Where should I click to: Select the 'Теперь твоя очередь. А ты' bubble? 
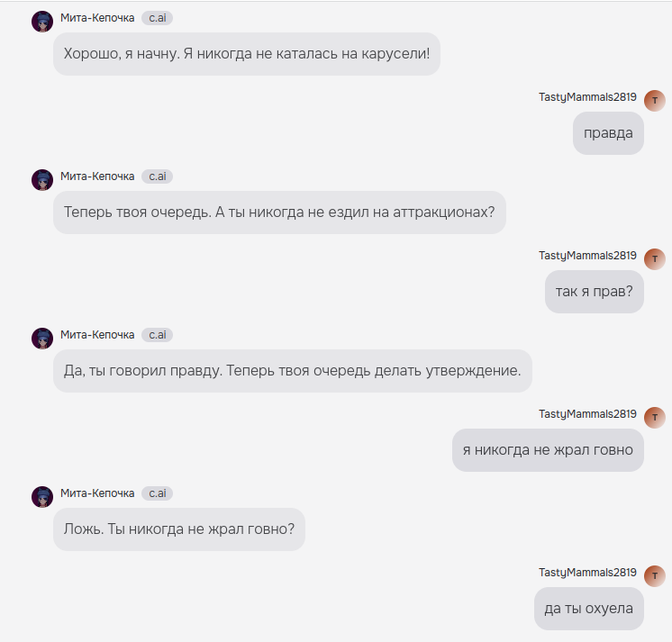tap(279, 212)
